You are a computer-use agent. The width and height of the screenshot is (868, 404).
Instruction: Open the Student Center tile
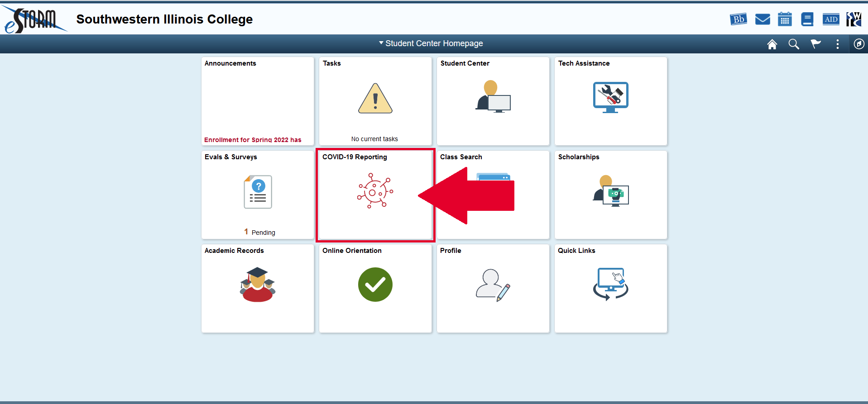(493, 101)
